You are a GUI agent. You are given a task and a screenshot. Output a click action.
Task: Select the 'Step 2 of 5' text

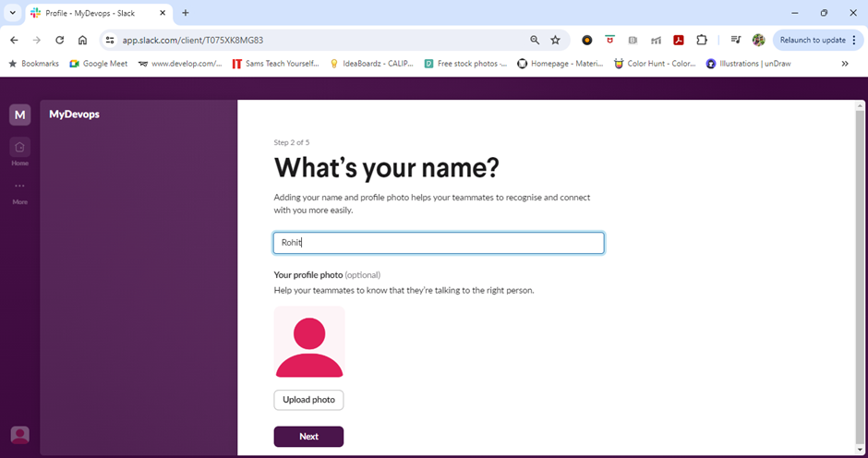point(292,142)
